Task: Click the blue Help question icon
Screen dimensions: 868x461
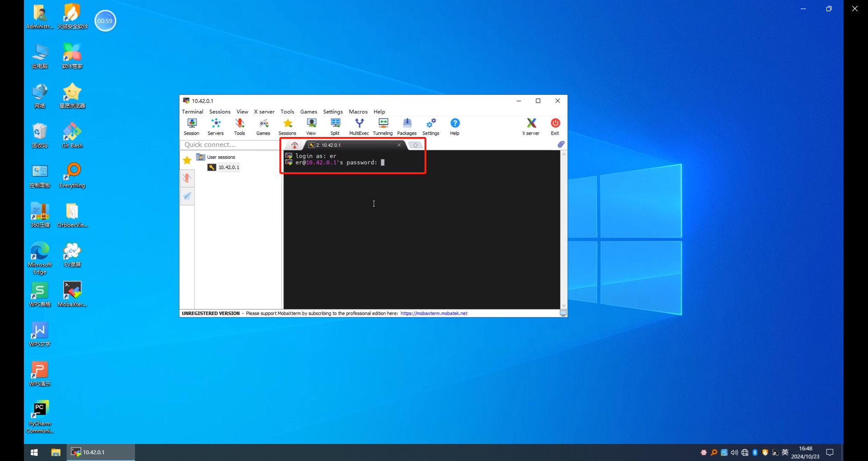Action: pyautogui.click(x=455, y=127)
